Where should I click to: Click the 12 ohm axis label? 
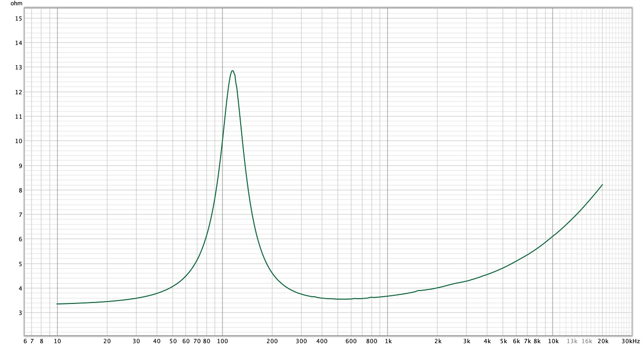coord(19,92)
